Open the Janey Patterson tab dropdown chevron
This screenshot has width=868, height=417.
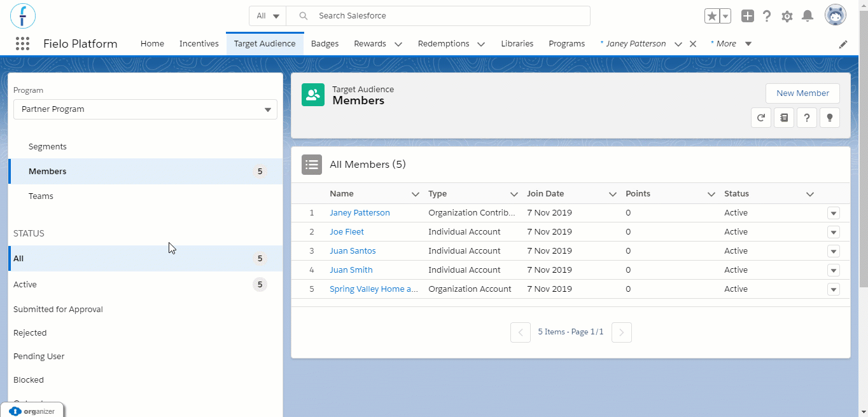coord(678,44)
